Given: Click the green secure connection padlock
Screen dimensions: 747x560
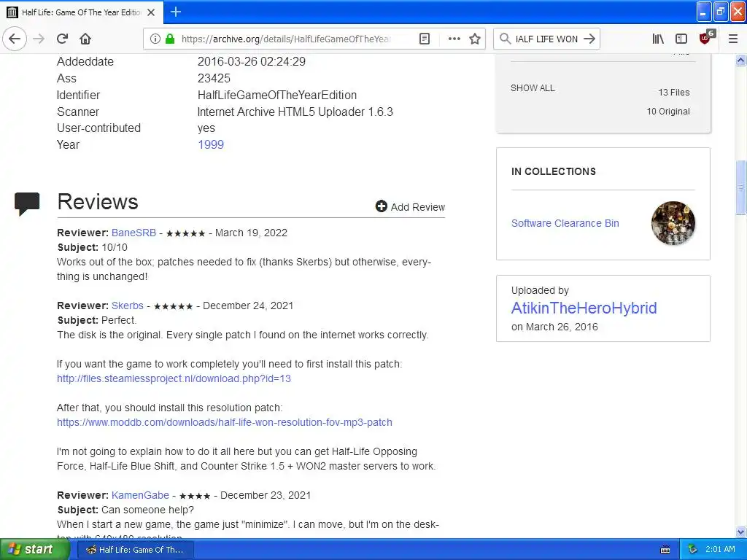Looking at the screenshot, I should tap(169, 39).
